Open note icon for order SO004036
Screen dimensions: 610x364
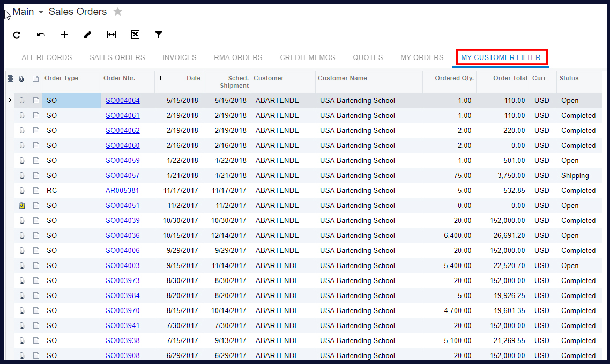click(36, 236)
